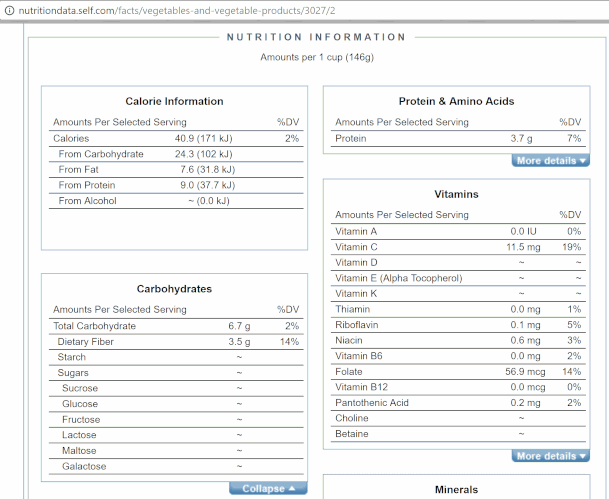Click the Calories row label
The height and width of the screenshot is (499, 609).
pyautogui.click(x=71, y=138)
